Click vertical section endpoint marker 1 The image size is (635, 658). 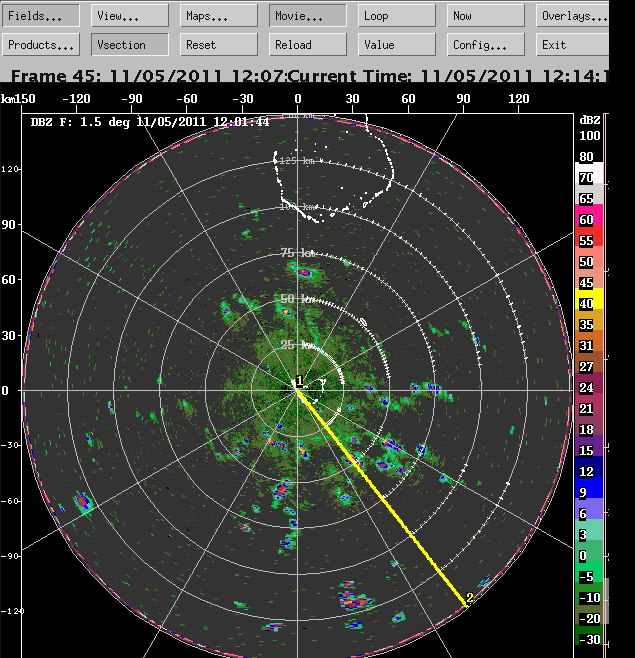coord(299,381)
